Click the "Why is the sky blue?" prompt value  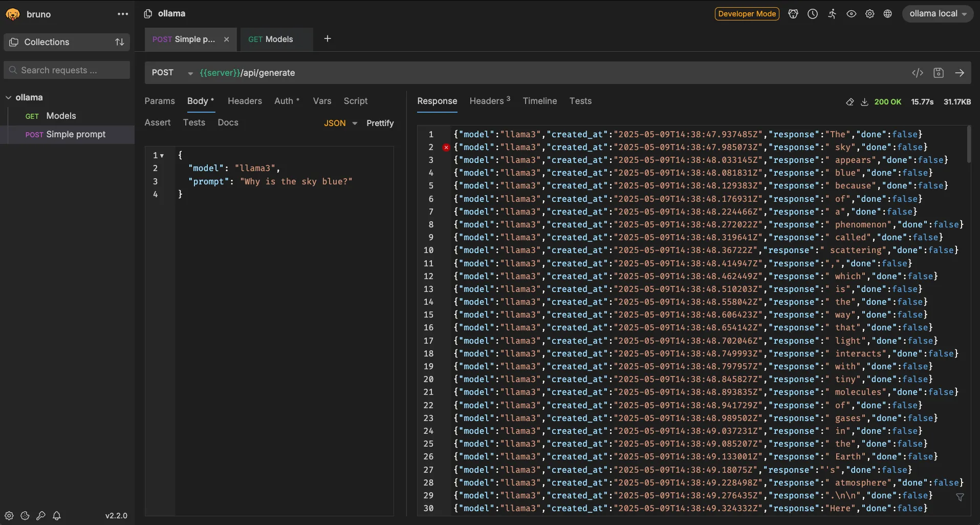click(x=296, y=181)
